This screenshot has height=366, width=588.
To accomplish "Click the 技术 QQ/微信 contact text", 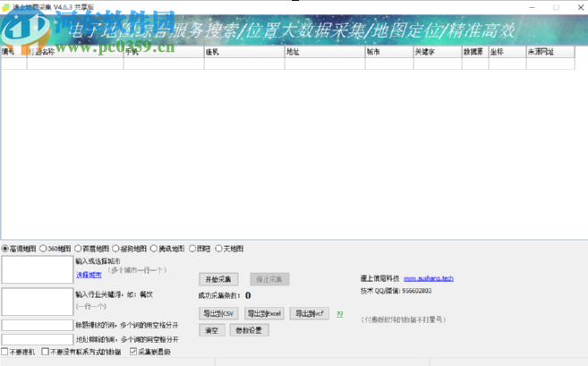I will [x=396, y=291].
